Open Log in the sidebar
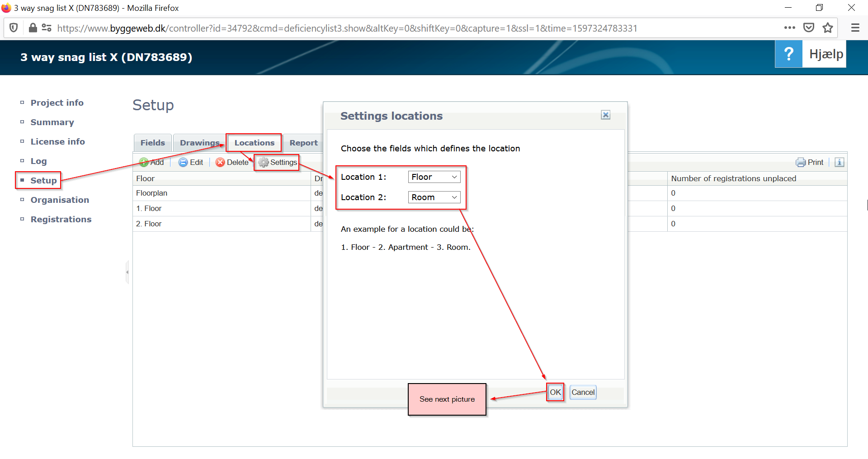The height and width of the screenshot is (459, 868). [x=38, y=161]
